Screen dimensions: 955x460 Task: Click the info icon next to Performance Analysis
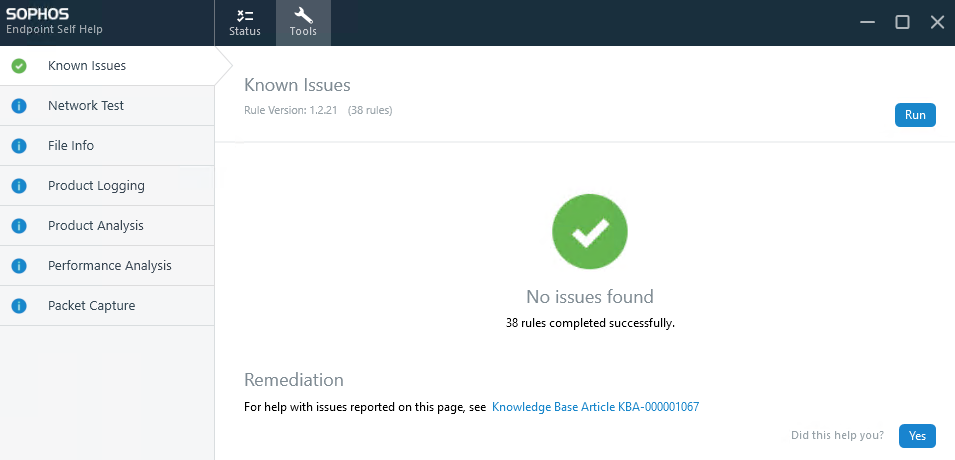pos(18,266)
